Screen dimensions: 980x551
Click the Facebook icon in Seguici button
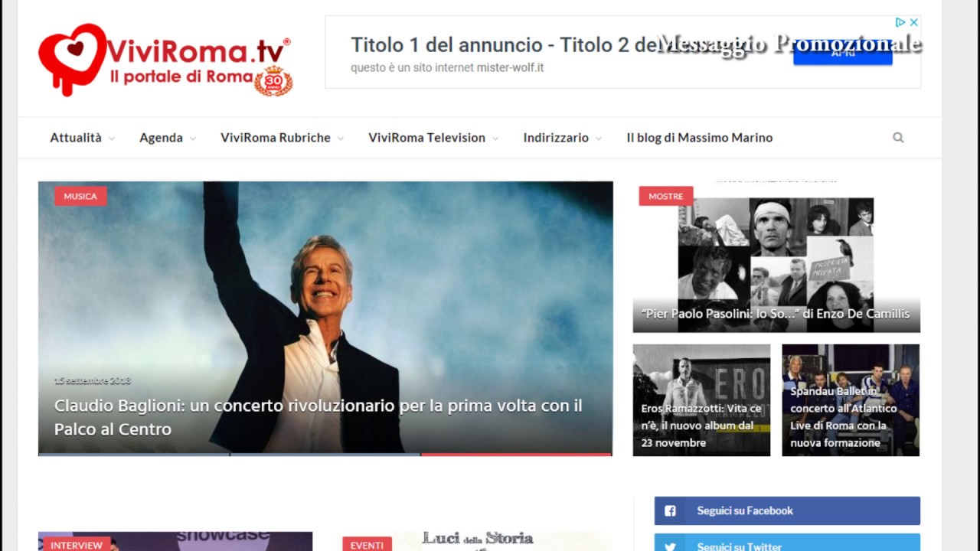coord(670,510)
